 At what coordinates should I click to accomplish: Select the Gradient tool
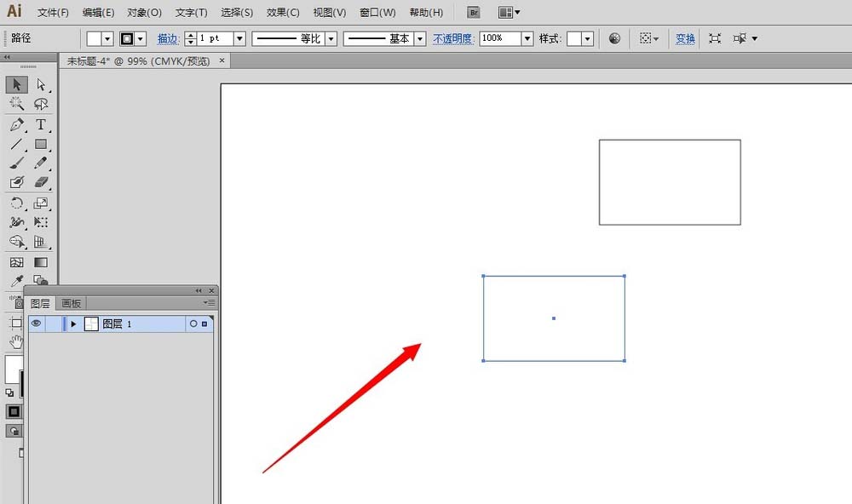click(41, 262)
